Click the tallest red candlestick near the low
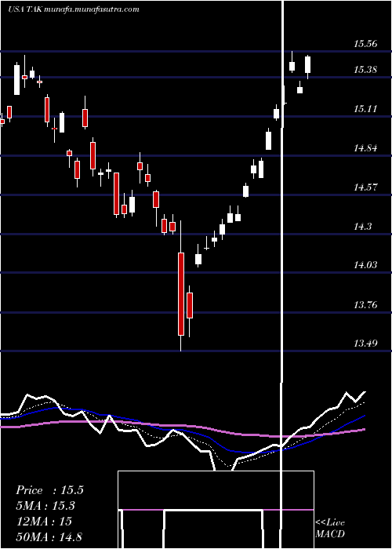Viewport: 392px width, 549px height. pos(181,294)
